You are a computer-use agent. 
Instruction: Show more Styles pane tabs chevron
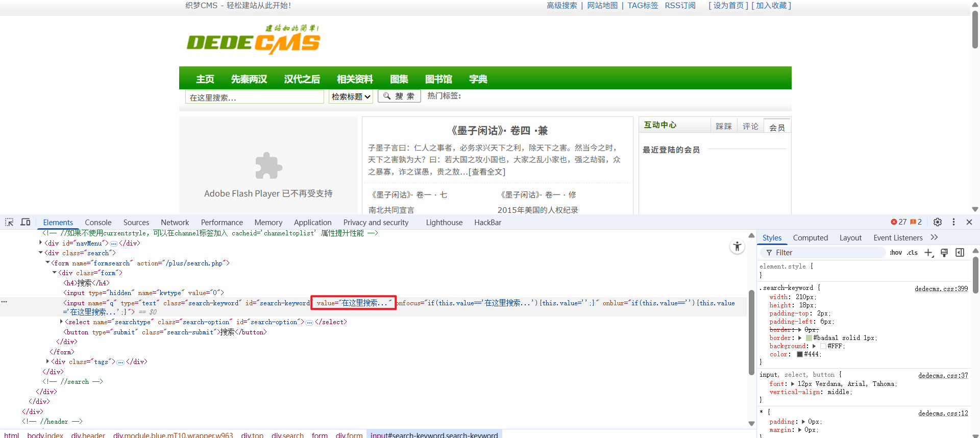point(935,237)
